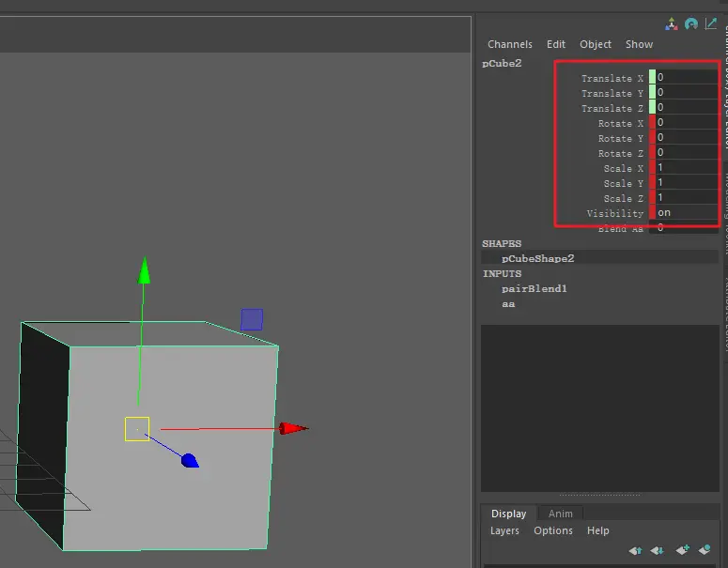Image resolution: width=728 pixels, height=568 pixels.
Task: Click the hyperbolic graph toggle icon
Action: click(710, 24)
